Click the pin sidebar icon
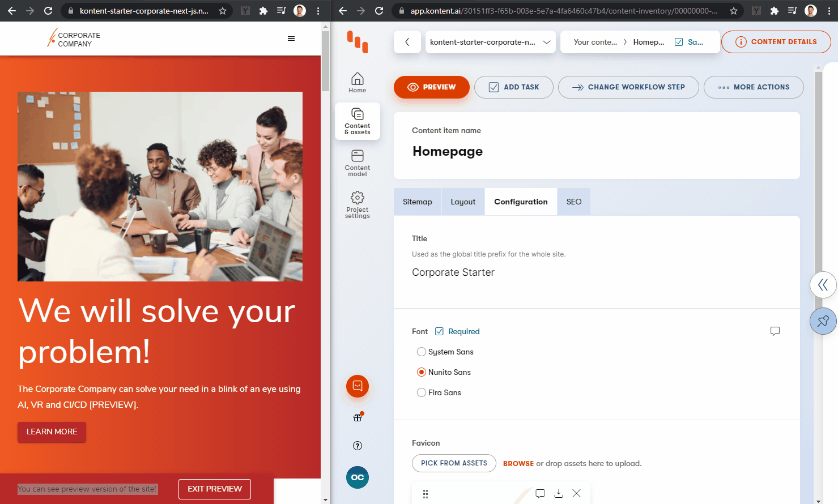The image size is (838, 504). click(823, 321)
